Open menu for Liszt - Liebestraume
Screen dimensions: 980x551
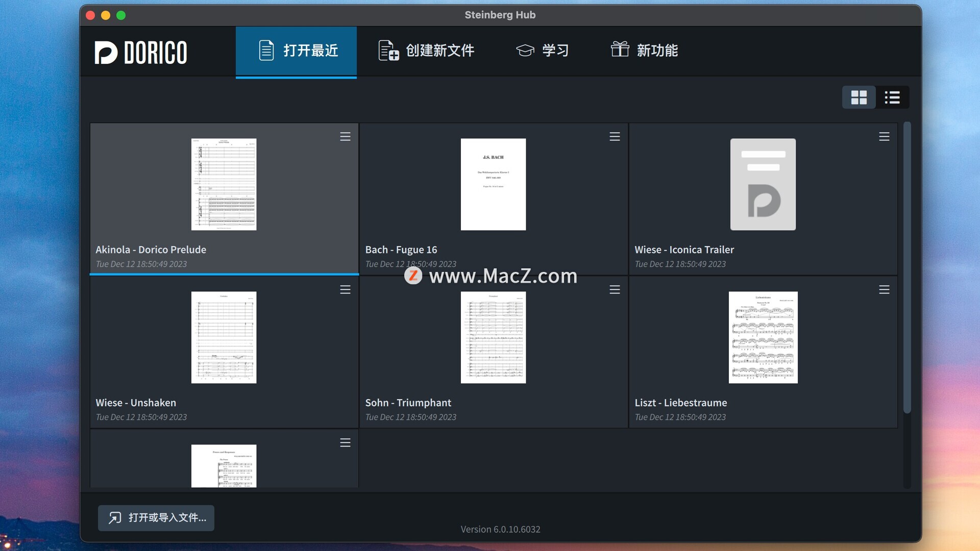coord(884,290)
